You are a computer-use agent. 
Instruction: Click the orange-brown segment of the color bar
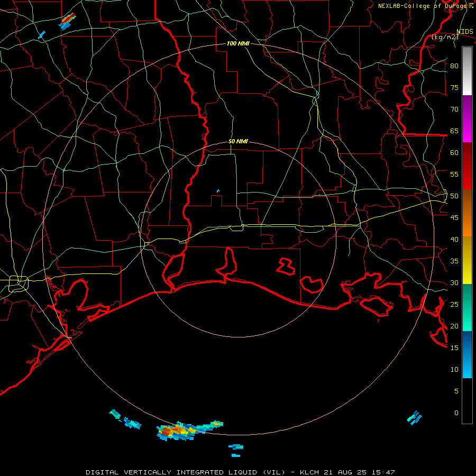pos(467,213)
